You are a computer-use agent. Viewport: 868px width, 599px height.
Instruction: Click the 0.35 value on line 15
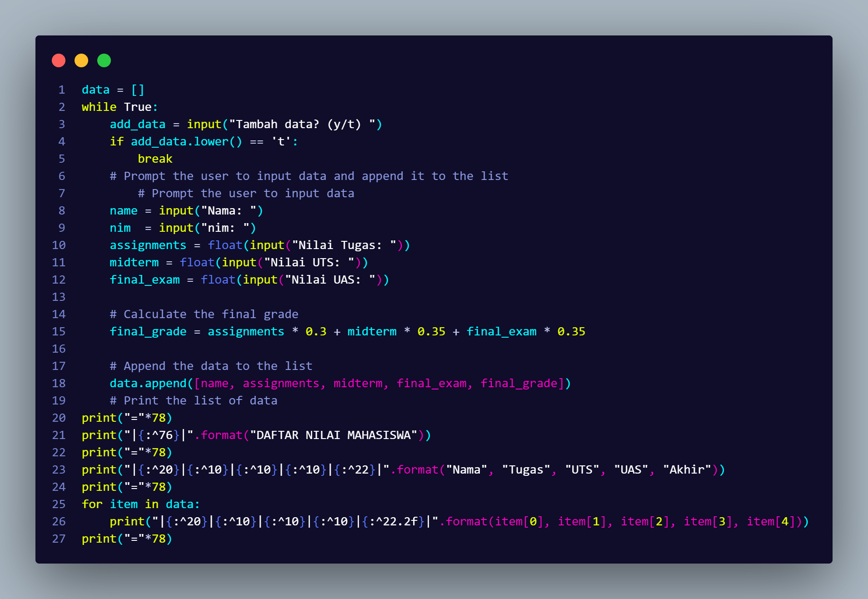(x=431, y=331)
